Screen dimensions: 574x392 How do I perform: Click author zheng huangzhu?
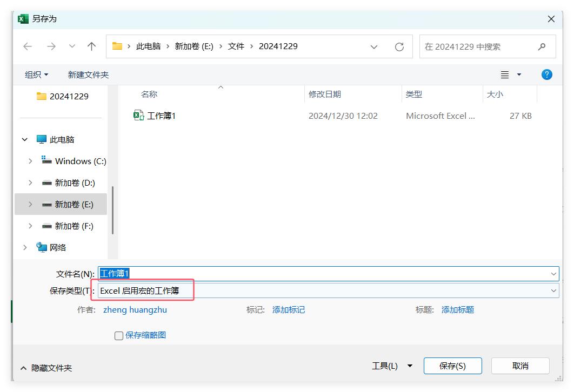coord(135,310)
